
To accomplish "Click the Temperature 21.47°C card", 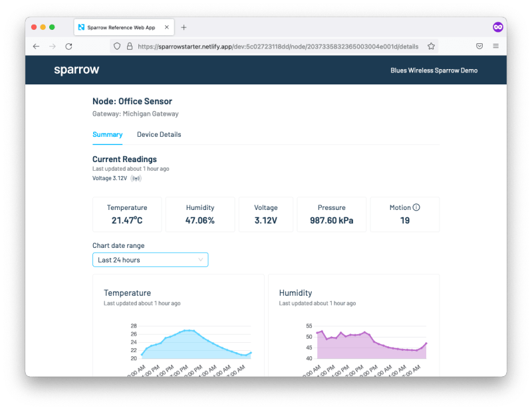I will (127, 215).
